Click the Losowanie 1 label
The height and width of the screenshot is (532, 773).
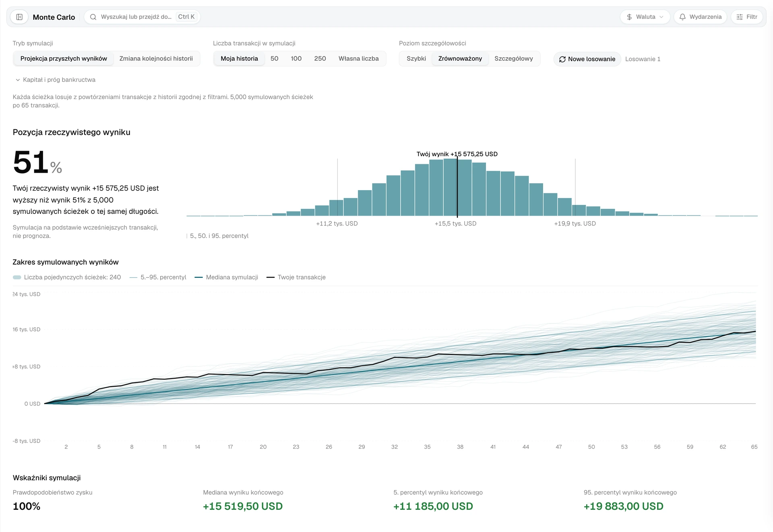[643, 59]
